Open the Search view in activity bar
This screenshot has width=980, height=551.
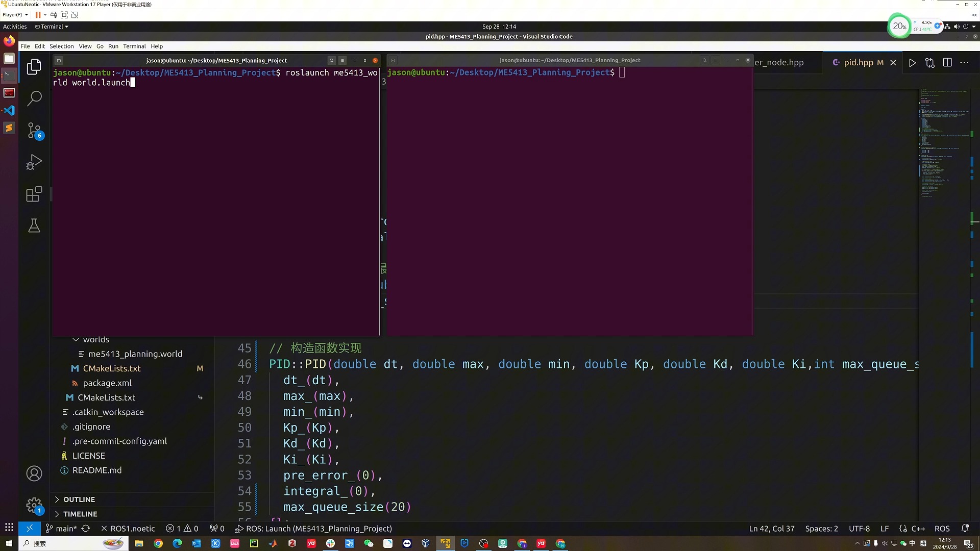pyautogui.click(x=34, y=98)
